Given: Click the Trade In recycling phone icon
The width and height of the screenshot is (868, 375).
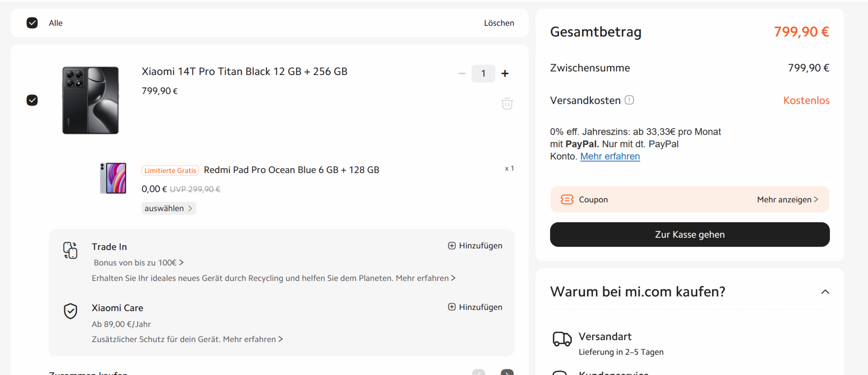Looking at the screenshot, I should [x=70, y=250].
